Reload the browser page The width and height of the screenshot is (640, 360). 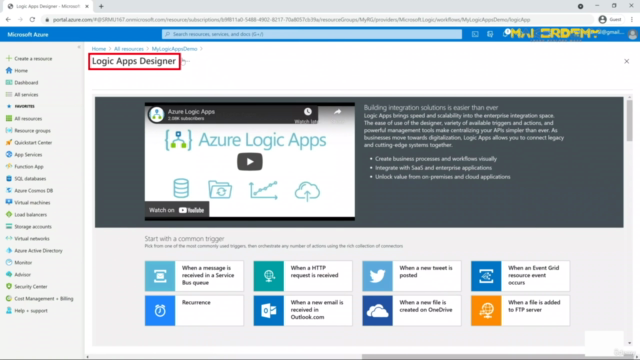[x=32, y=20]
